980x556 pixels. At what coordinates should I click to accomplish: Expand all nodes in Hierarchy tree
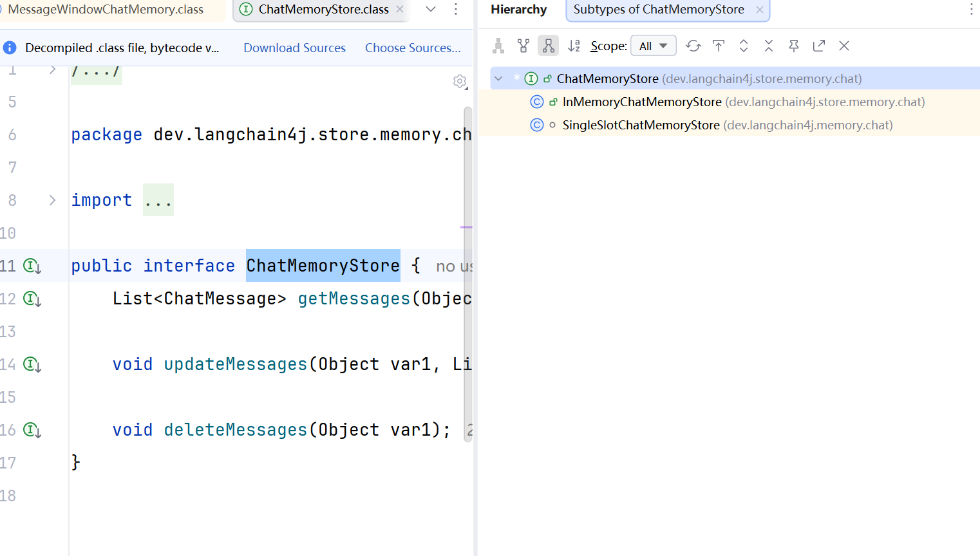(744, 46)
